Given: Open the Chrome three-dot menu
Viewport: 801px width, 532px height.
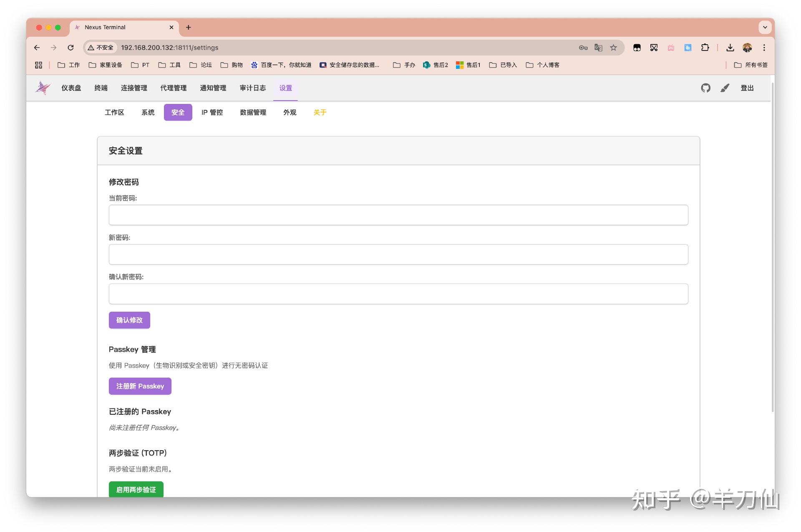Looking at the screenshot, I should tap(765, 48).
